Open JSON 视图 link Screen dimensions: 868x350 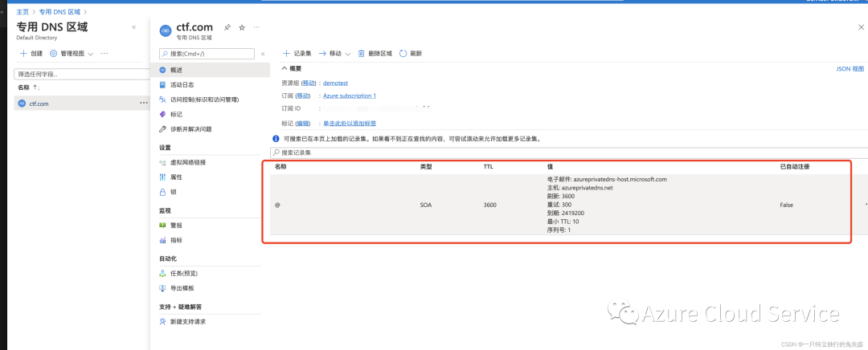click(x=850, y=68)
